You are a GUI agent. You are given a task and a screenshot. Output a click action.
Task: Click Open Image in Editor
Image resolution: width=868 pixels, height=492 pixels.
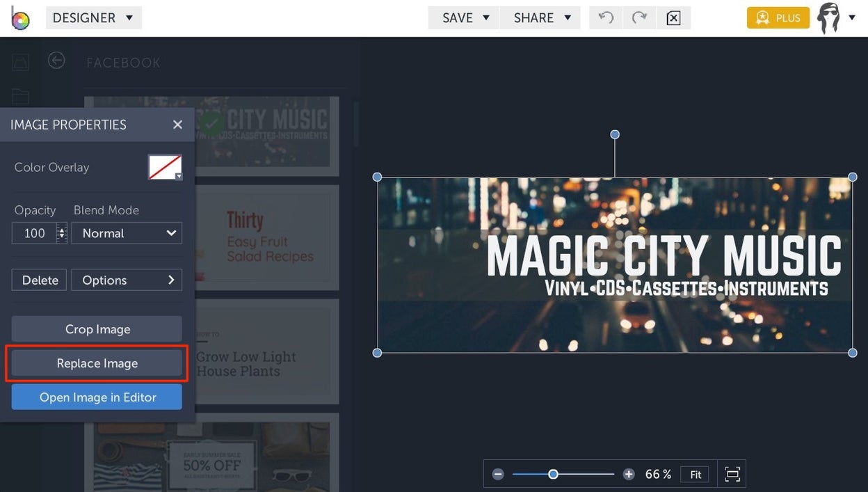coord(96,397)
